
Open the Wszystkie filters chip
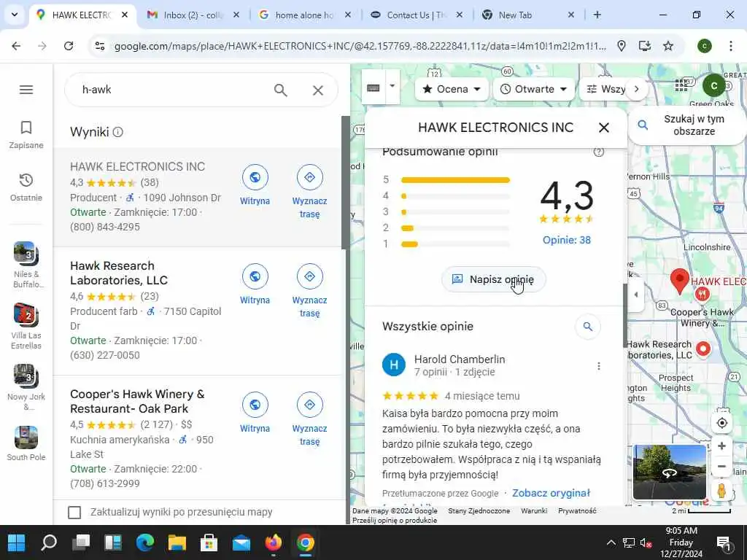coord(605,89)
